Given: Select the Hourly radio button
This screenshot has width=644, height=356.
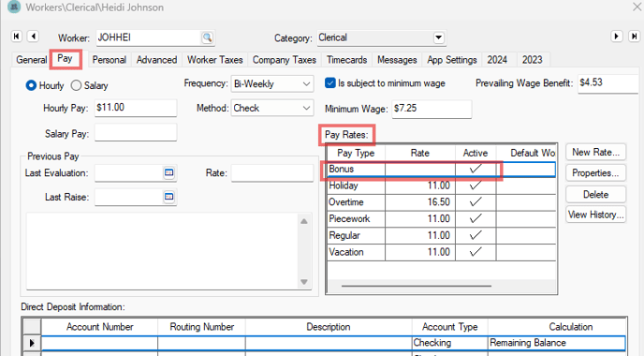Looking at the screenshot, I should coord(31,85).
